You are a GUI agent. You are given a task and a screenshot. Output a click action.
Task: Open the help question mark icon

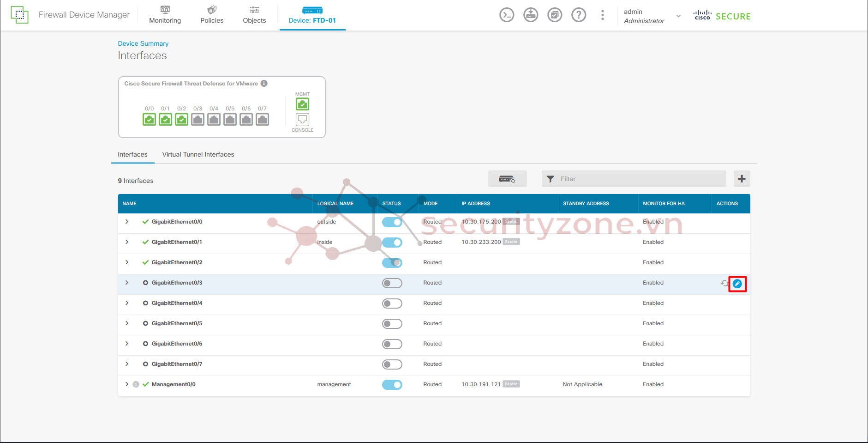(x=578, y=15)
